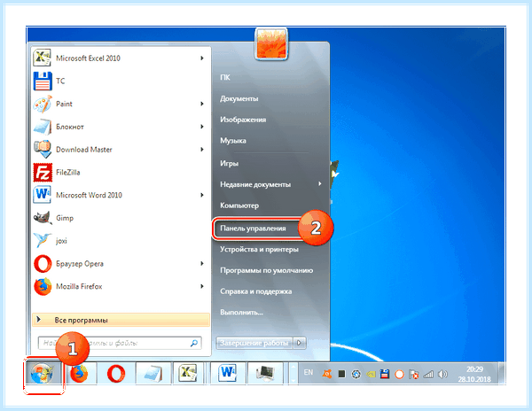Open the volume speaker tray icon
Viewport: 532px width, 411px height.
pos(442,374)
